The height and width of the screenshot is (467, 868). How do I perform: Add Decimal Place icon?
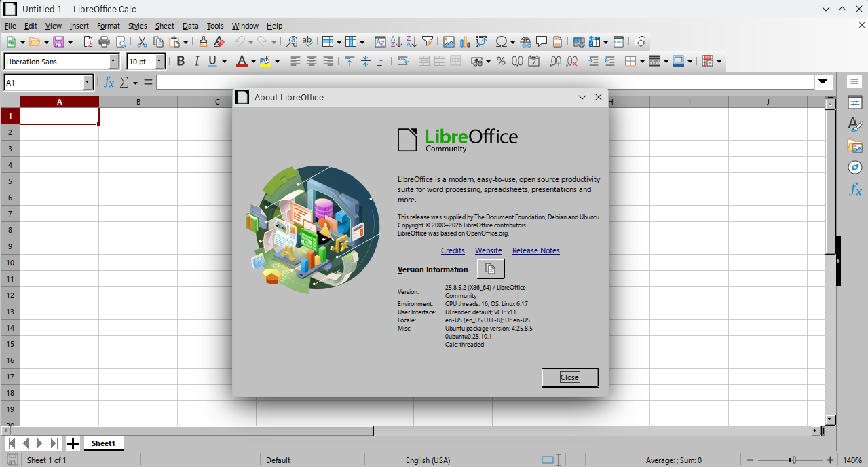point(555,61)
